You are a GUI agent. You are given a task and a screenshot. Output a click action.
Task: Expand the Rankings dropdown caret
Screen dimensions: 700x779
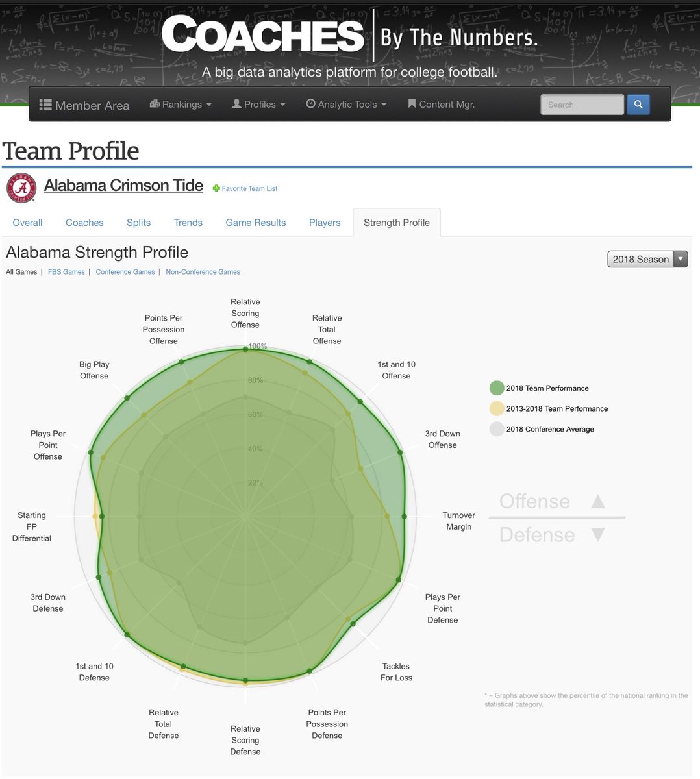click(209, 105)
